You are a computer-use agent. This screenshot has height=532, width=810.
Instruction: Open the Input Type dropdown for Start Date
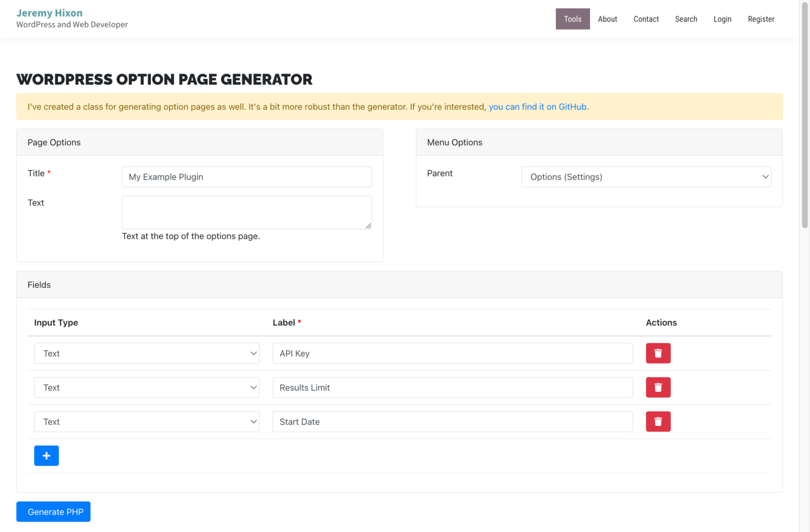pyautogui.click(x=147, y=421)
